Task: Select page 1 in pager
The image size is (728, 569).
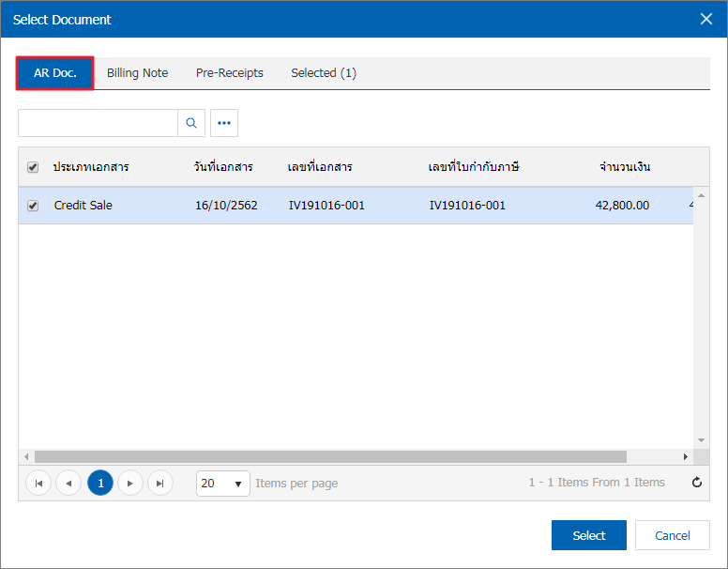Action: 100,483
